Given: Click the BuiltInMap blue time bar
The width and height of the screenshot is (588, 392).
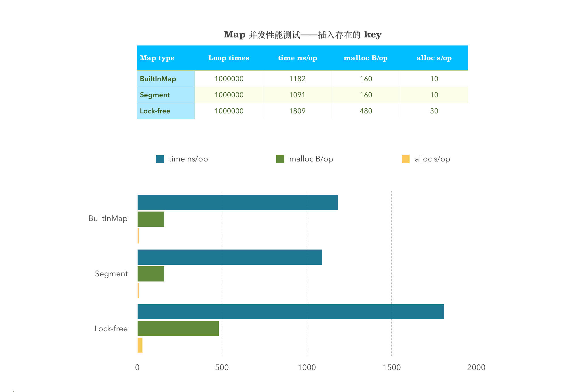Looking at the screenshot, I should [237, 202].
